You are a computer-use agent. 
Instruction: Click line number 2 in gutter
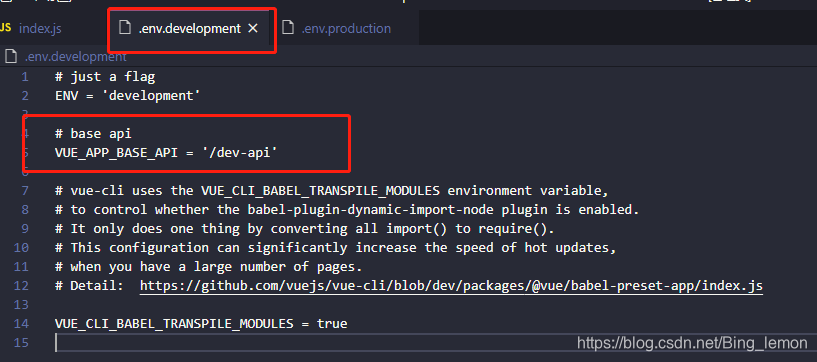tap(25, 96)
